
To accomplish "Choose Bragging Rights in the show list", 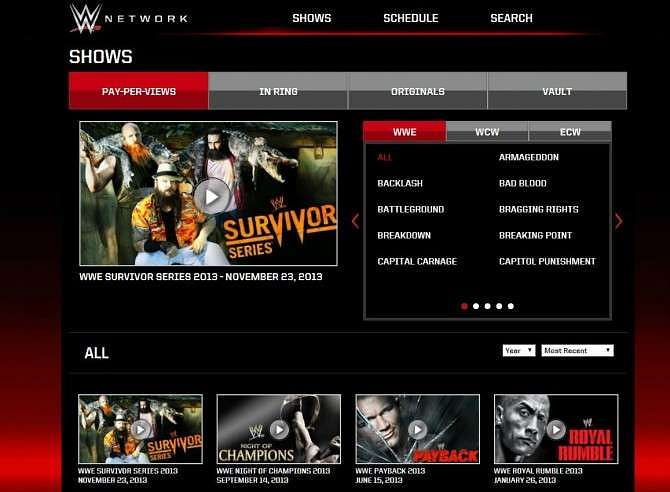I will (538, 209).
